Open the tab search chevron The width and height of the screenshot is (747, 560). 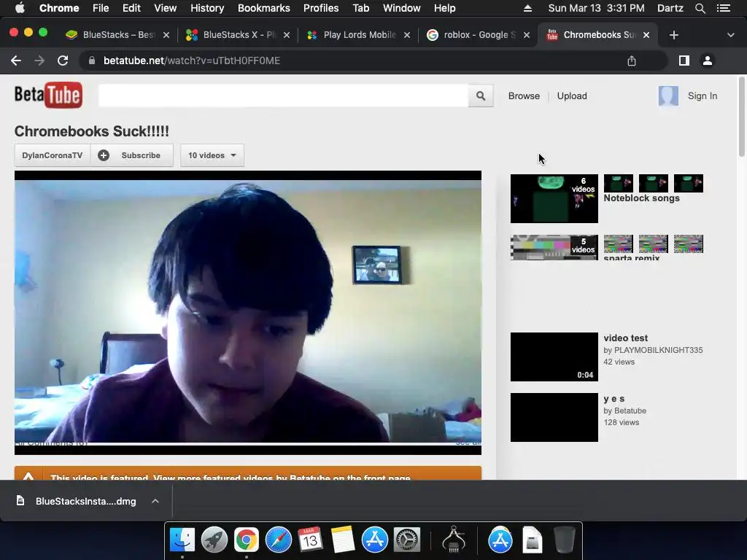(x=730, y=35)
